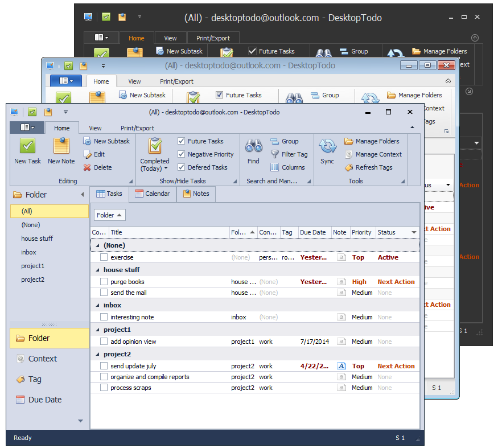Open the Completed (Today) dropdown arrow

point(166,168)
